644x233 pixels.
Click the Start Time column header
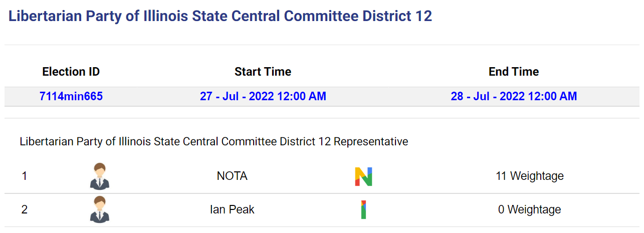click(x=263, y=72)
